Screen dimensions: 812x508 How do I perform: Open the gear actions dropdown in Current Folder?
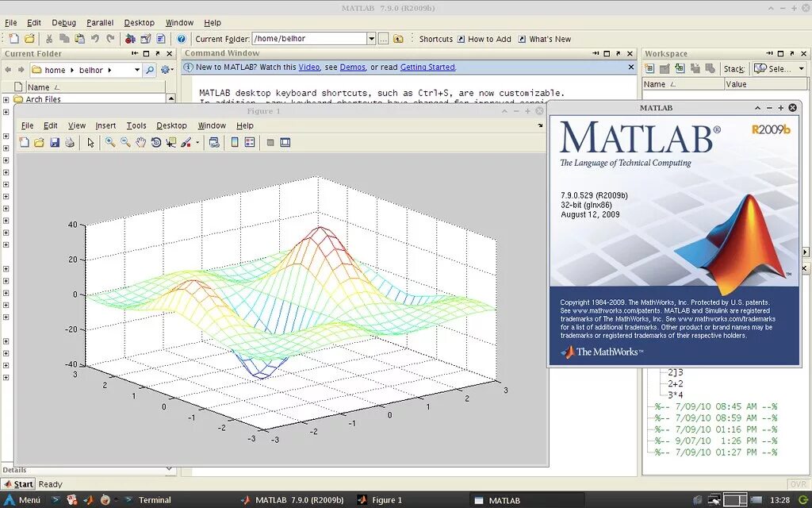(x=167, y=70)
